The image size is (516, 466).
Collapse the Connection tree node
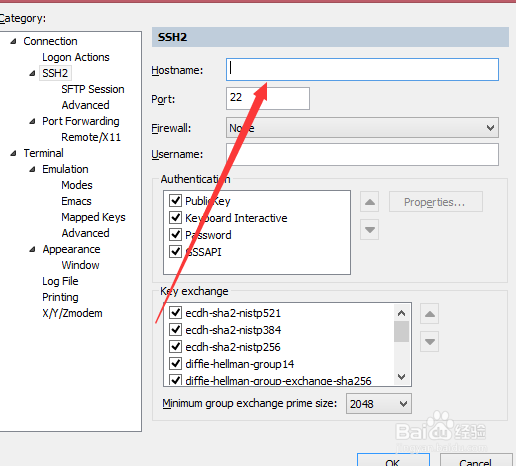tap(13, 41)
